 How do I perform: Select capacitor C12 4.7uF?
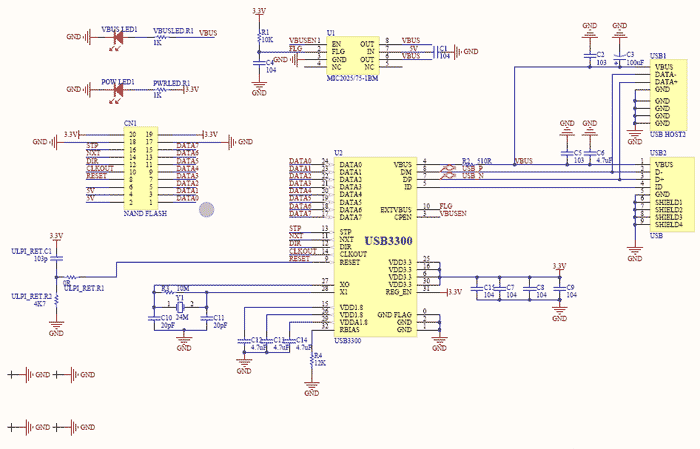(244, 341)
